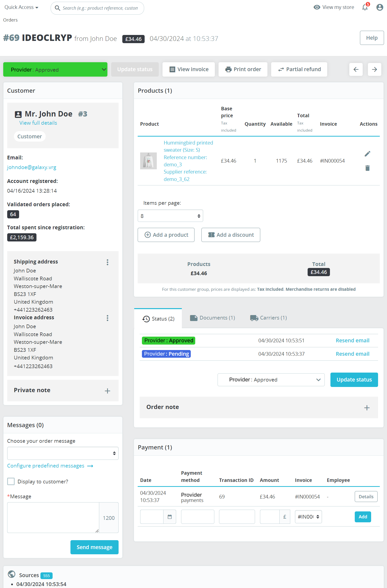Image resolution: width=387 pixels, height=588 pixels.
Task: Open the order message selection dropdown
Action: pyautogui.click(x=63, y=453)
